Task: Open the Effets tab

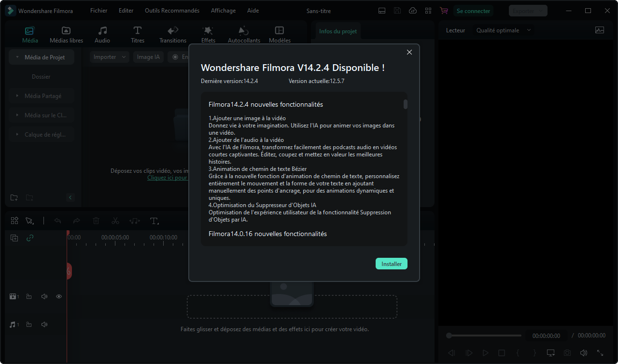Action: (x=208, y=35)
